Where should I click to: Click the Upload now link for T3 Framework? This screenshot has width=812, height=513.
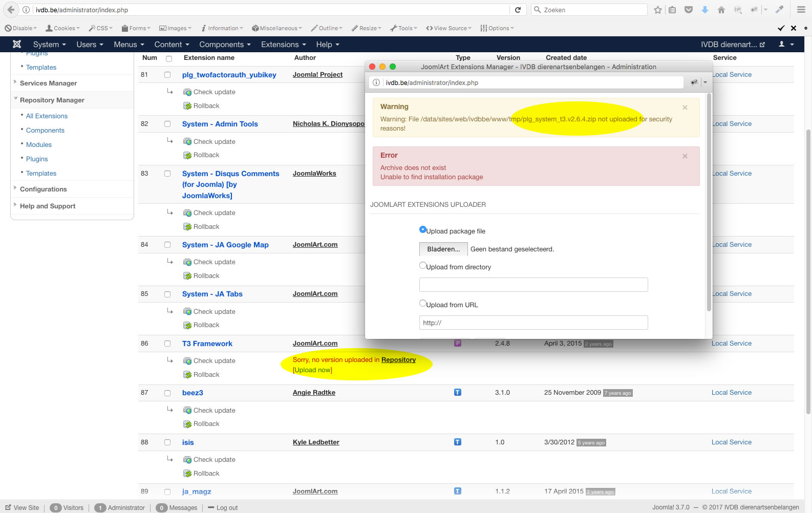point(312,370)
